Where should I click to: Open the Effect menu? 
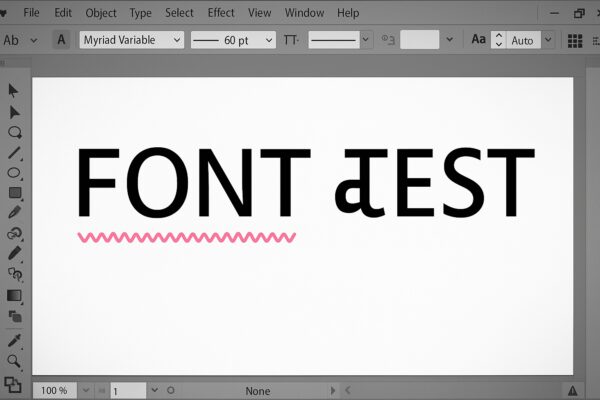221,13
